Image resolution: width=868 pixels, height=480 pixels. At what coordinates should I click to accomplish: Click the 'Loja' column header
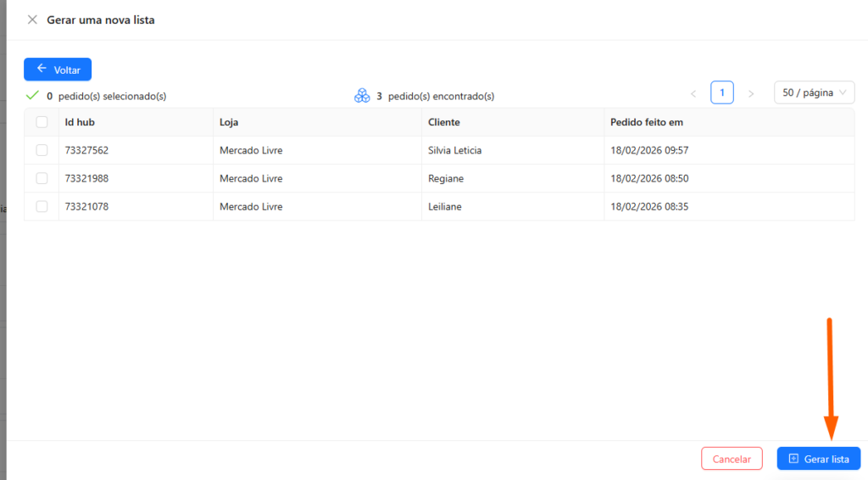tap(229, 122)
